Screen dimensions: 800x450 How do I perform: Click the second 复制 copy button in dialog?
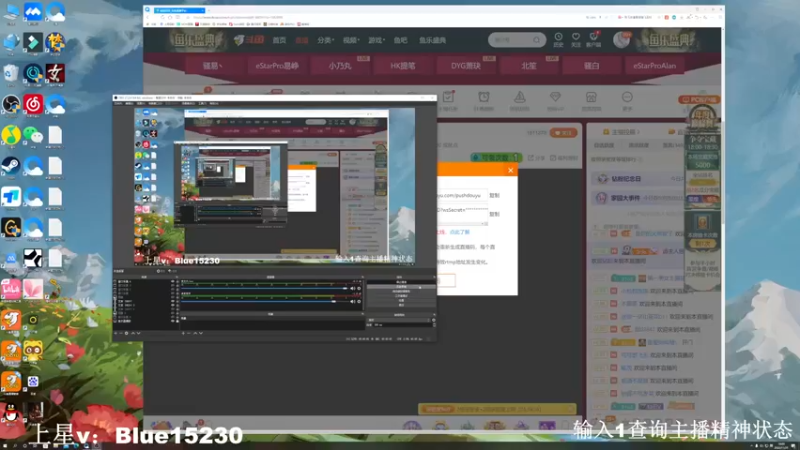494,214
